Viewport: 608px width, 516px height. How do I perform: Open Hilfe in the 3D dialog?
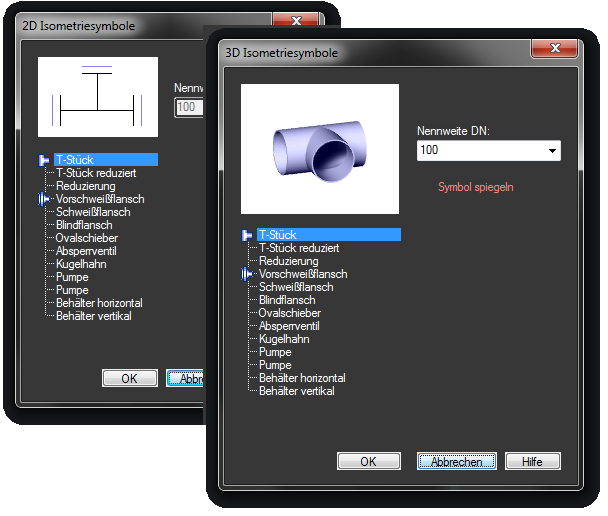[x=533, y=461]
